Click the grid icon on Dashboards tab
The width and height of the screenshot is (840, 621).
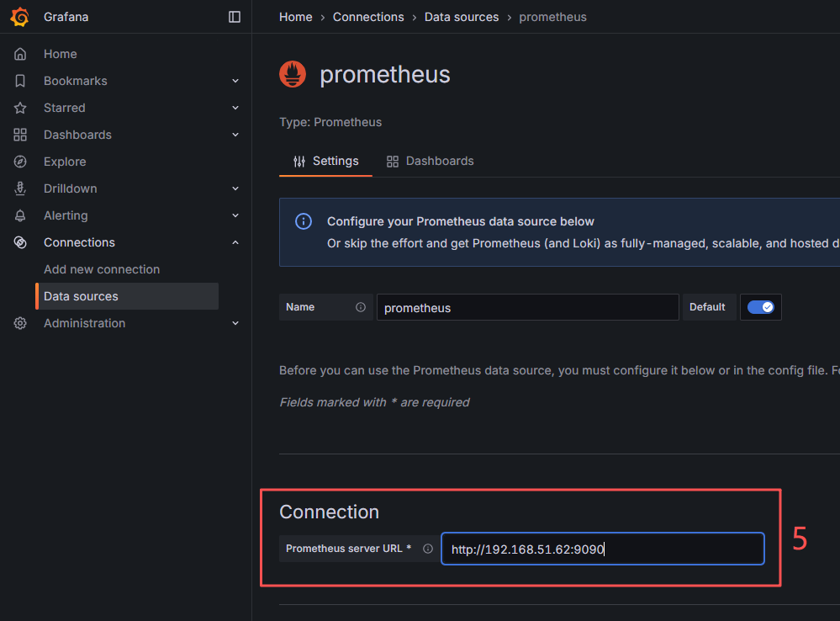click(393, 162)
